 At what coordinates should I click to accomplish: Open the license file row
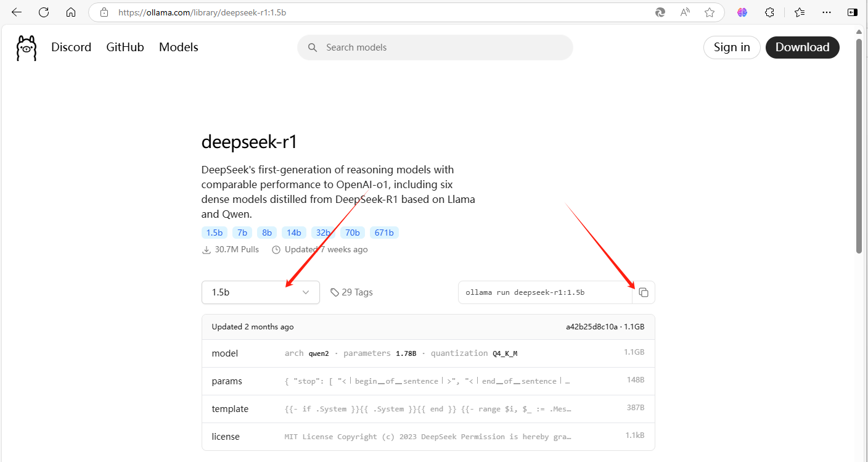[428, 437]
